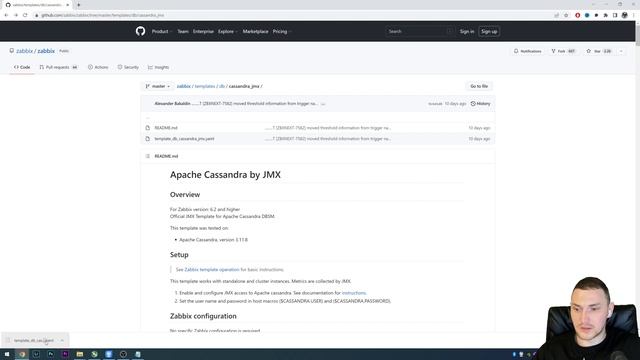Open the JMX instructions link
Screen dimensions: 640x360
tap(354, 293)
